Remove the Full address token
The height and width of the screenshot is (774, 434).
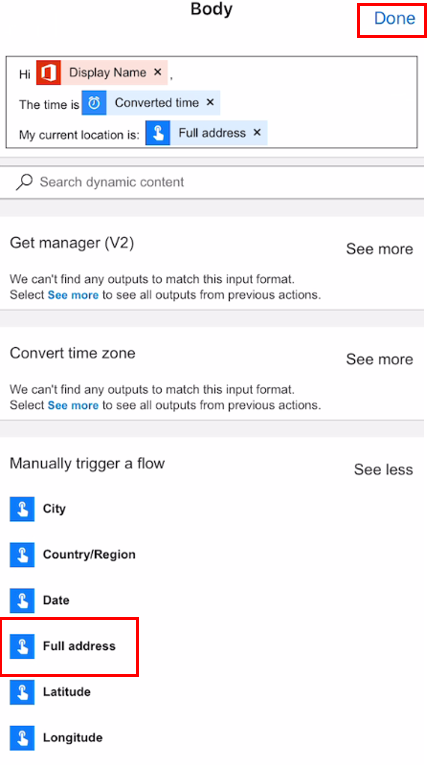click(257, 133)
